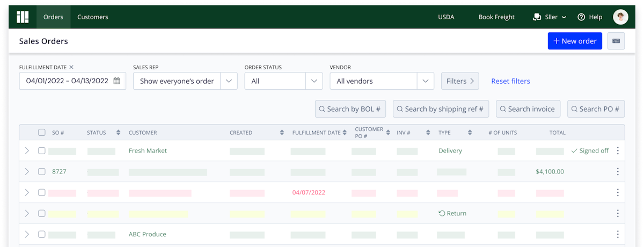Sort by Customer PO # arrows
The image size is (644, 247).
tap(389, 133)
